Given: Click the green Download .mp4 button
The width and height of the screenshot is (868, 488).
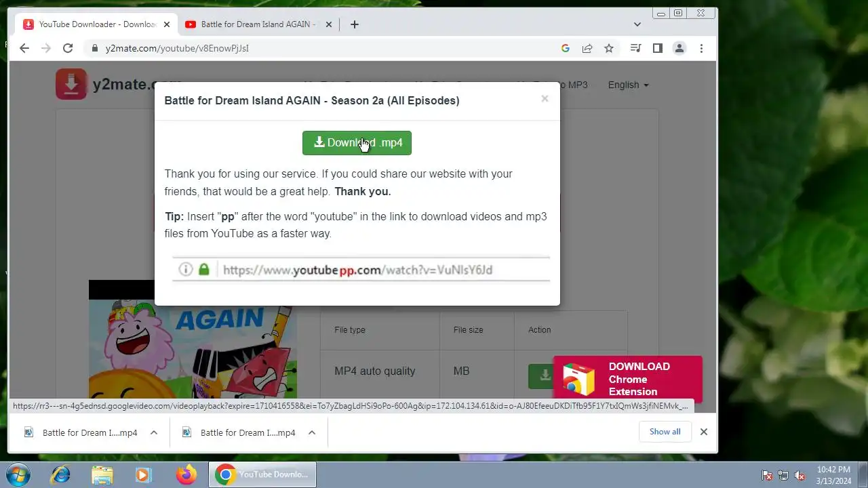Looking at the screenshot, I should click(x=357, y=143).
